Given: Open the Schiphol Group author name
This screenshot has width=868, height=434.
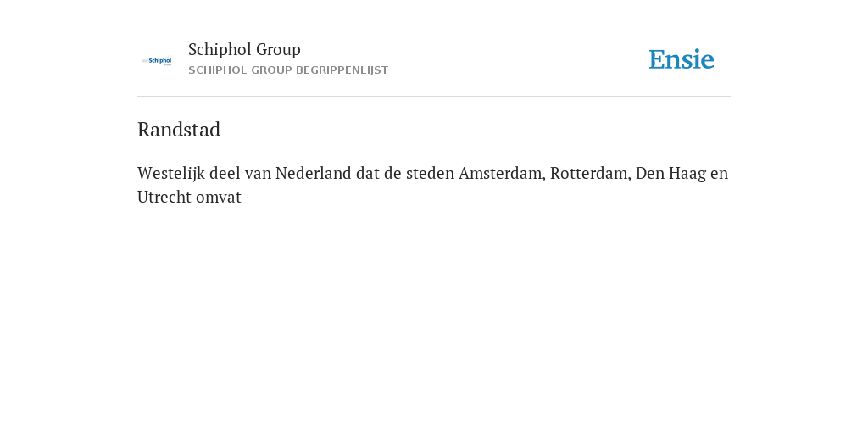Looking at the screenshot, I should 244,49.
